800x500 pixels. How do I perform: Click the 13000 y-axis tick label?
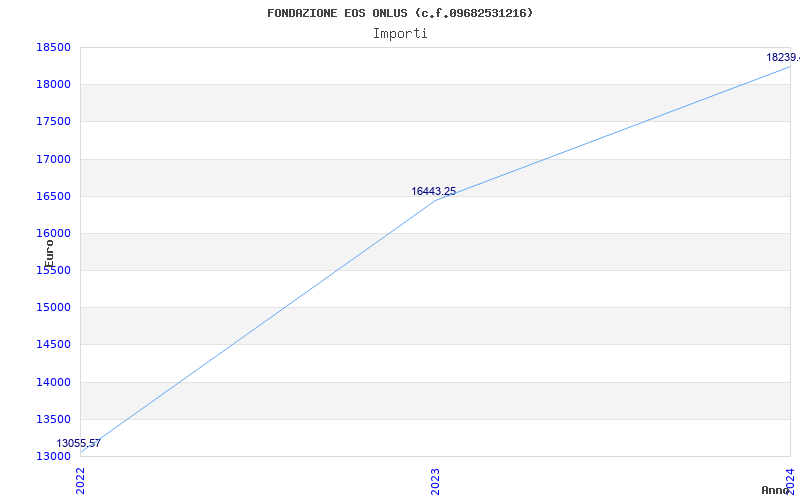(53, 457)
